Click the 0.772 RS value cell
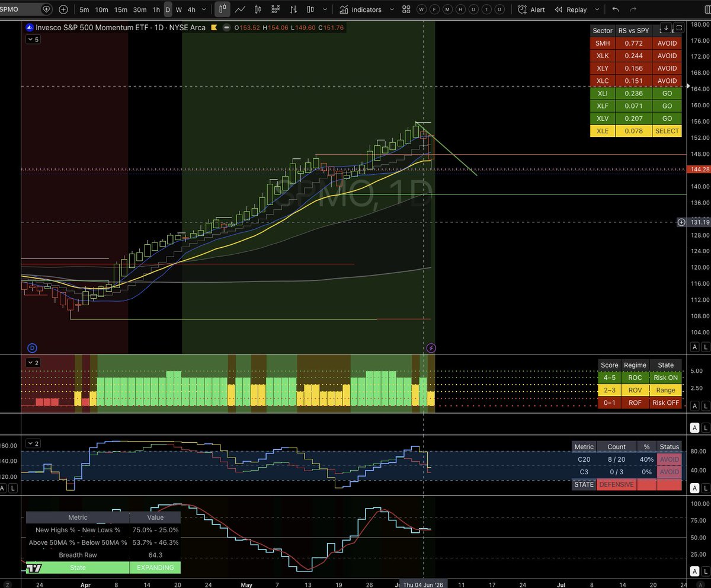This screenshot has height=588, width=711. (634, 43)
